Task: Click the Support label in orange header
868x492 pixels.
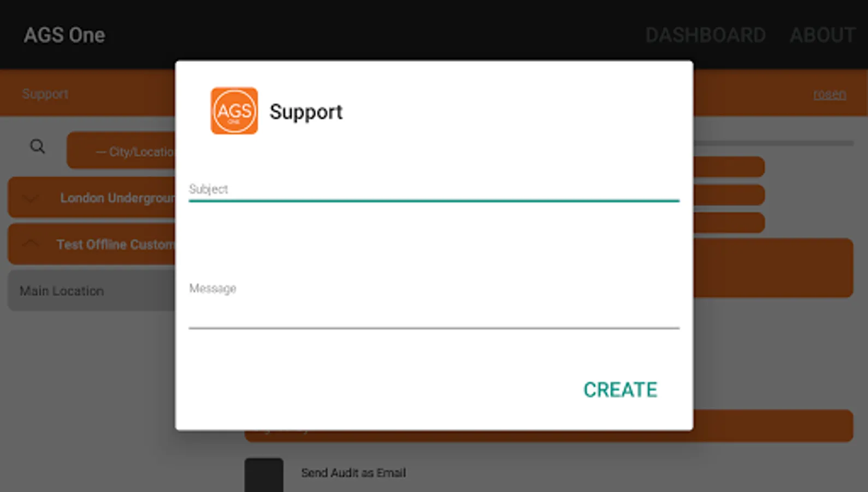Action: pos(45,94)
